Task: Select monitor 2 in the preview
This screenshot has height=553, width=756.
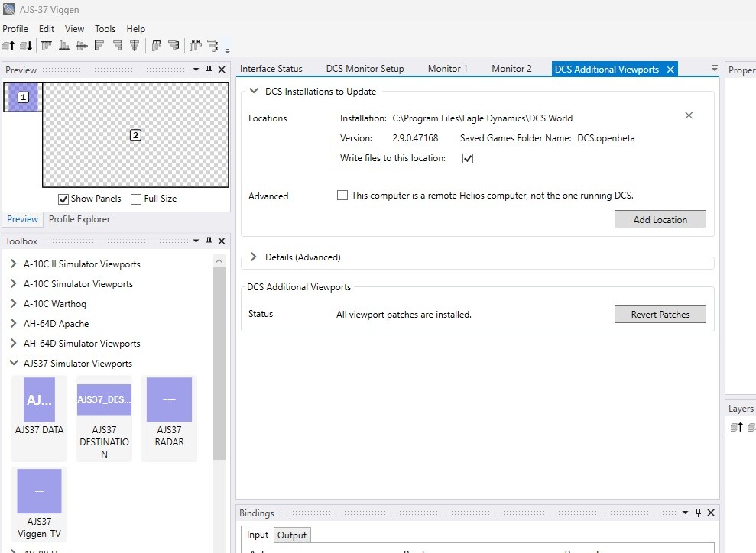Action: pos(135,135)
